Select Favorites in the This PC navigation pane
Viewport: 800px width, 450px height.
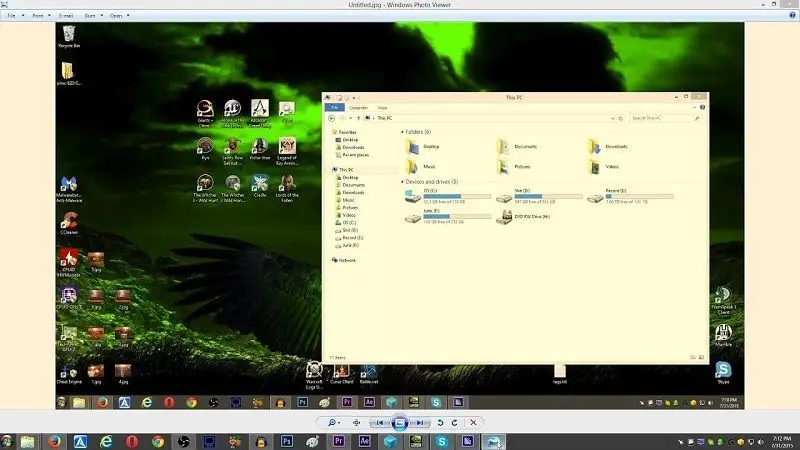[x=347, y=132]
